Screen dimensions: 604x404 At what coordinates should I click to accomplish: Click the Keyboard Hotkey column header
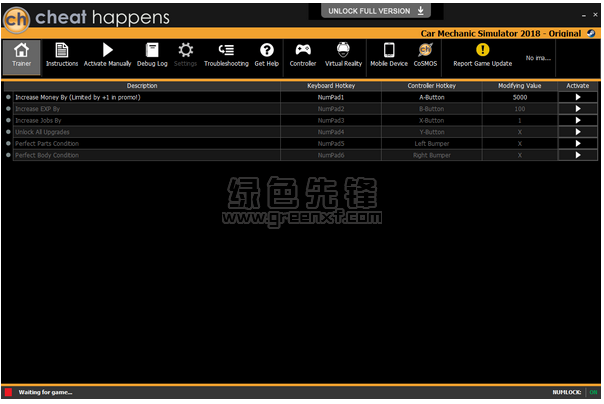click(331, 85)
